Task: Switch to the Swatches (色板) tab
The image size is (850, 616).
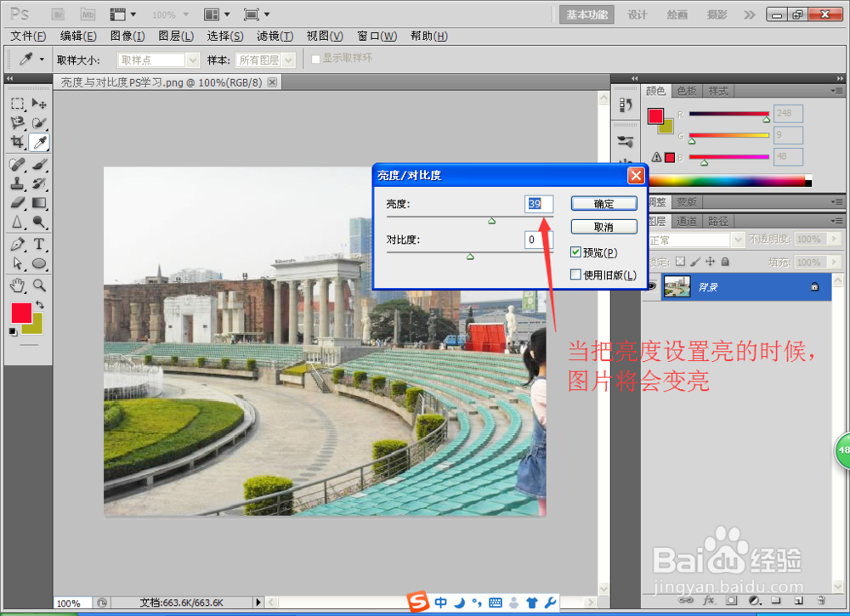Action: [686, 91]
